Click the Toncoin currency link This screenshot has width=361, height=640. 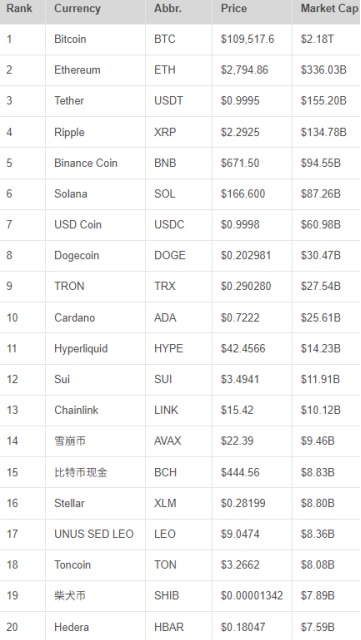[x=72, y=565]
